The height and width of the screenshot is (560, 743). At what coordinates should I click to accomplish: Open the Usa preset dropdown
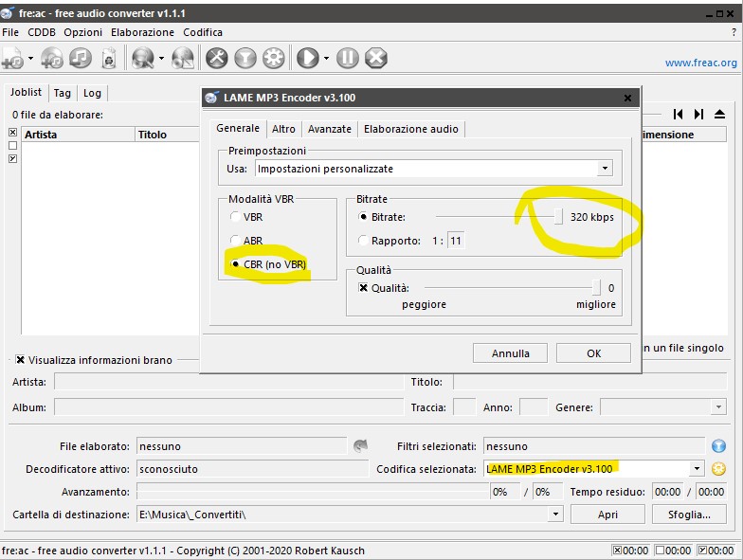(x=605, y=169)
